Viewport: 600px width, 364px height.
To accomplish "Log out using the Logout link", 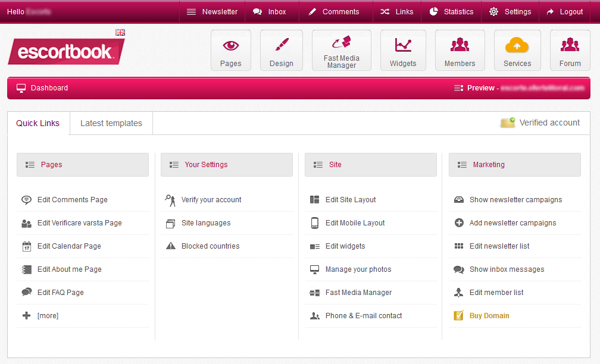I will click(564, 12).
